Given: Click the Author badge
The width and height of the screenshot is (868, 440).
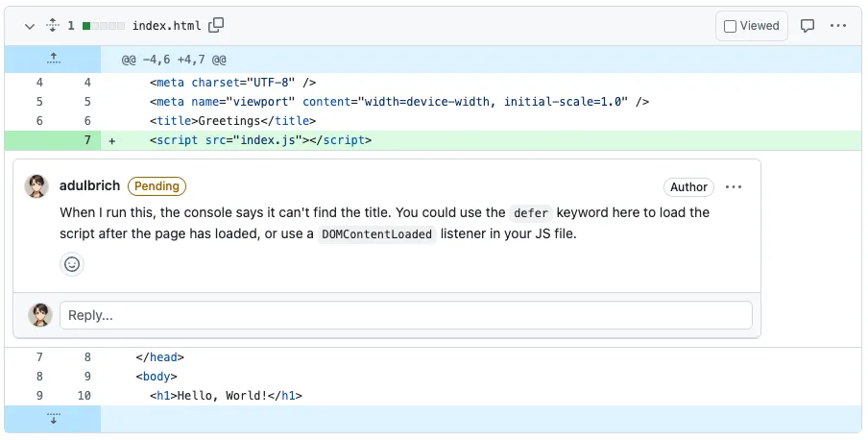Looking at the screenshot, I should 688,187.
